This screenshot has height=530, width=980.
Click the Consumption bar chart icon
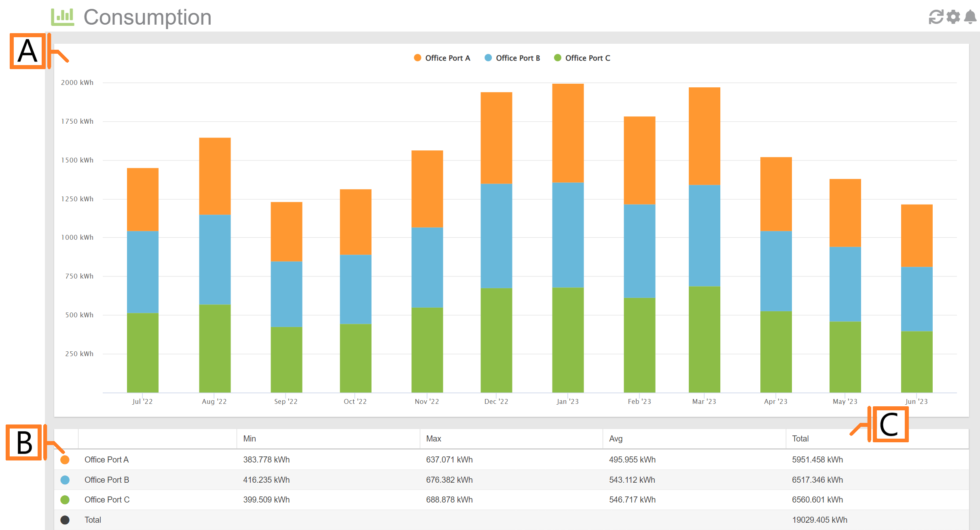[63, 17]
